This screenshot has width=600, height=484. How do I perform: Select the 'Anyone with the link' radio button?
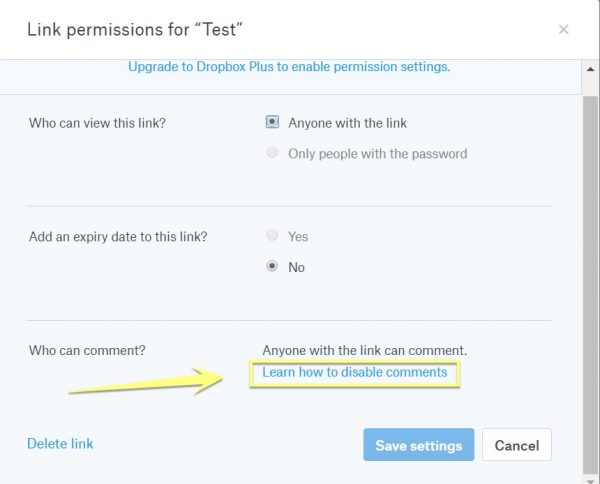pos(272,122)
